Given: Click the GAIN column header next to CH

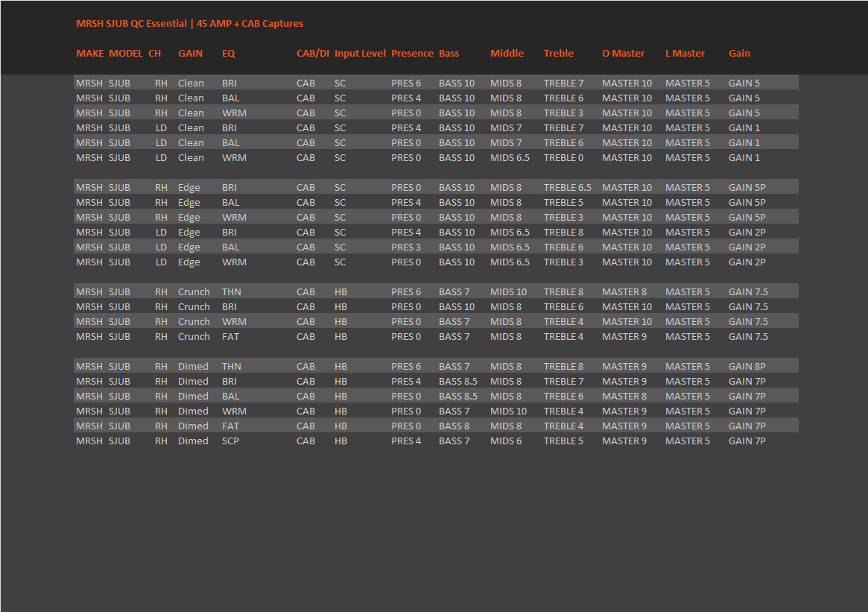Looking at the screenshot, I should 191,53.
